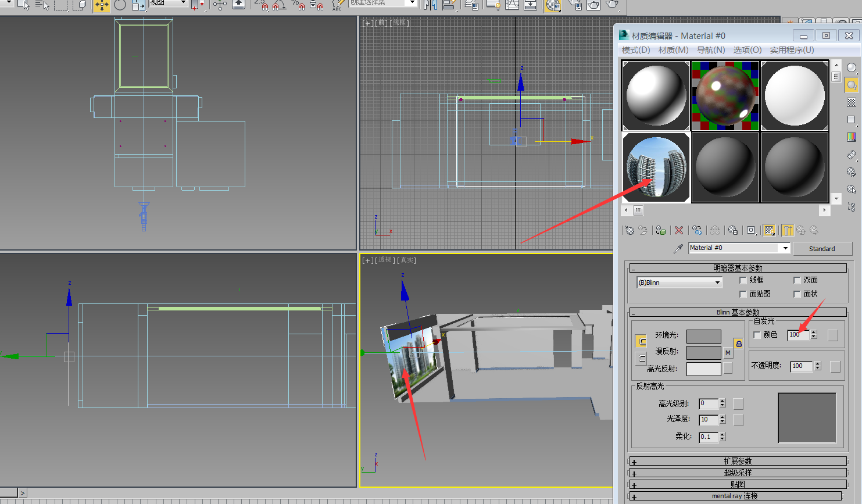
Task: Expand the 贴图 (Maps) rollout
Action: (737, 484)
